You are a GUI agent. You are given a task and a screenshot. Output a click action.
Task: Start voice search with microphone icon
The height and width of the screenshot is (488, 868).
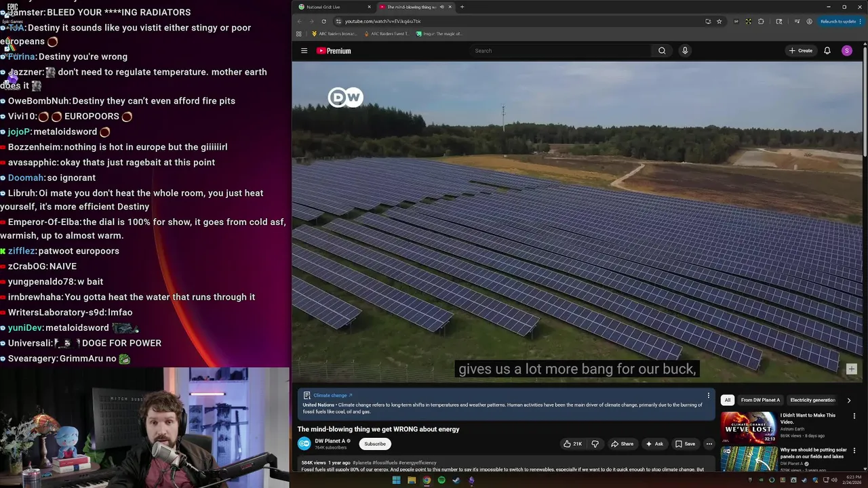685,51
